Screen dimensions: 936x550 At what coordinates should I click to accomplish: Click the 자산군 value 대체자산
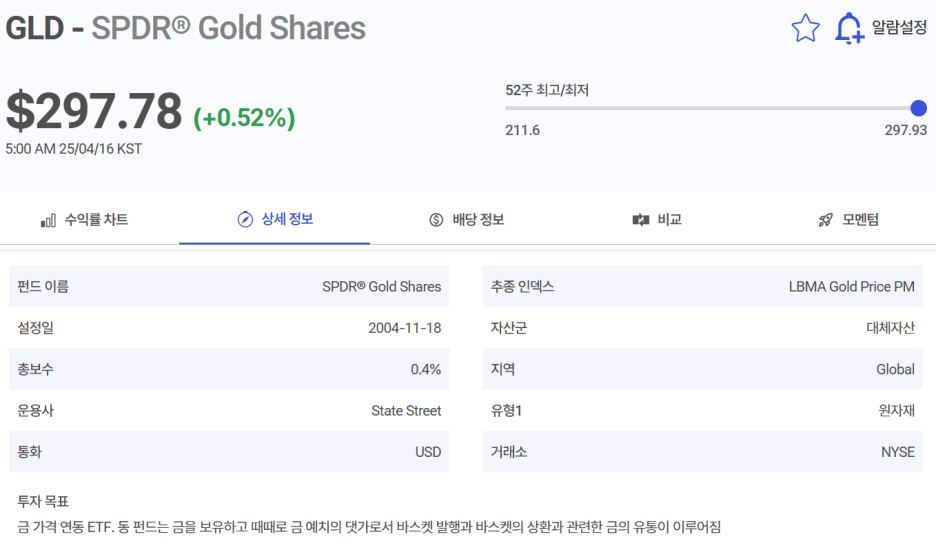891,328
